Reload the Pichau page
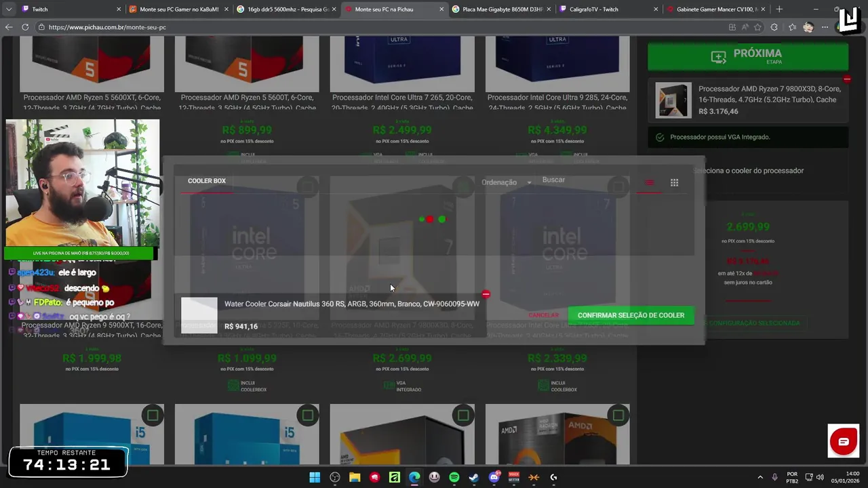Image resolution: width=868 pixels, height=488 pixels. (x=25, y=27)
